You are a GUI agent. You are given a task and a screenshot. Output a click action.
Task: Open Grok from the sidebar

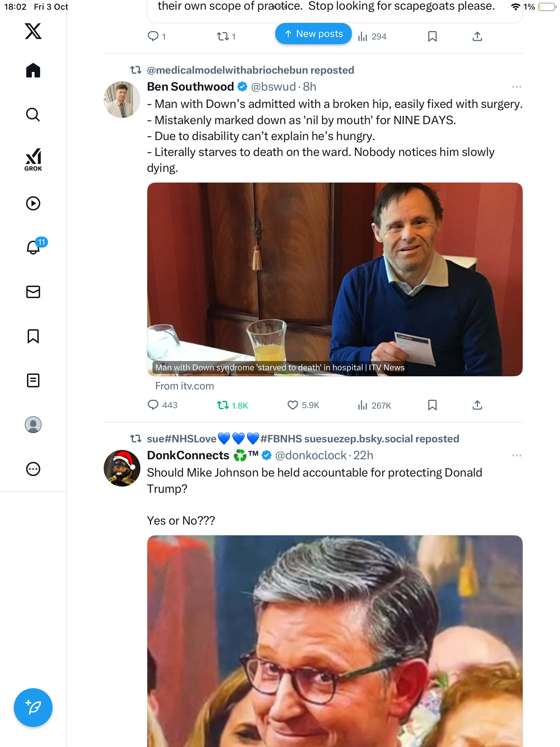(x=33, y=159)
